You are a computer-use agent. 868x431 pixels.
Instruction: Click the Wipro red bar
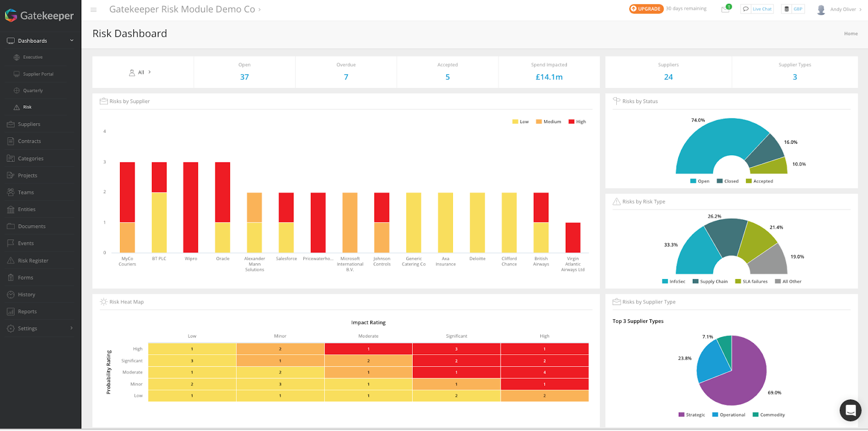[191, 207]
